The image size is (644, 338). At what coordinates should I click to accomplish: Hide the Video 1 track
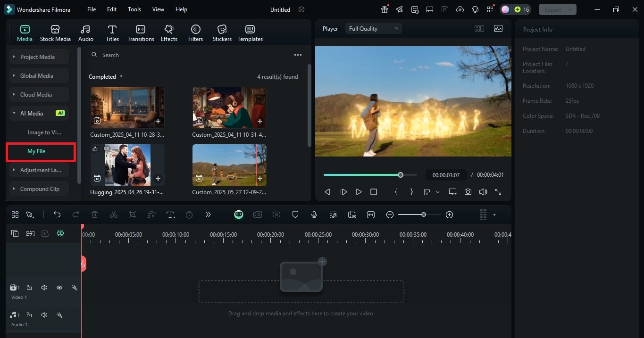[59, 288]
